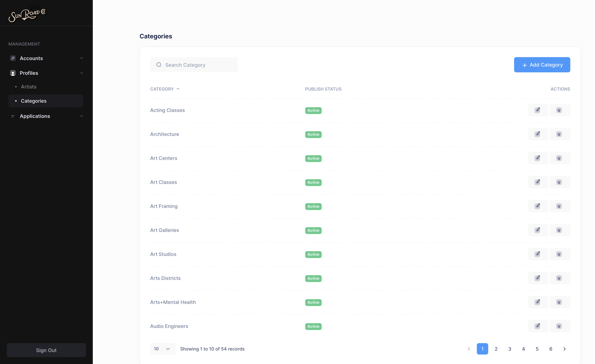This screenshot has width=595, height=364.
Task: Select the edit pencil for Arts Districts
Action: pos(538,278)
